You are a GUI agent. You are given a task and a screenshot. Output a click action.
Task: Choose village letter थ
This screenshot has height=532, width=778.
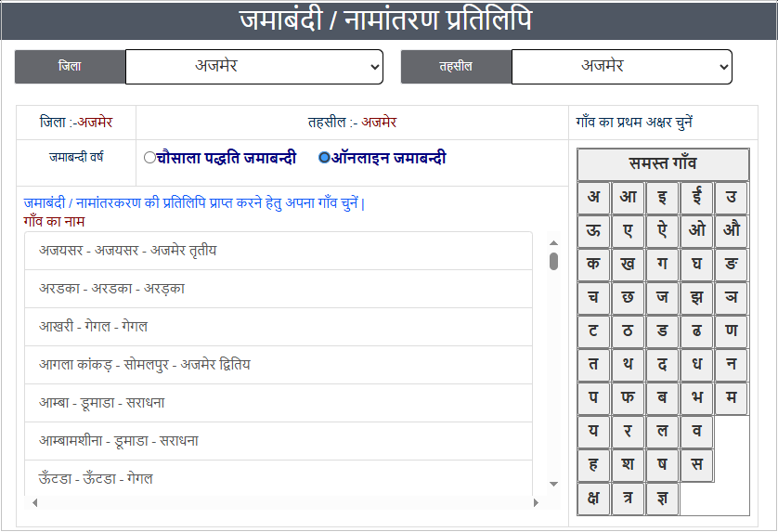pyautogui.click(x=629, y=365)
